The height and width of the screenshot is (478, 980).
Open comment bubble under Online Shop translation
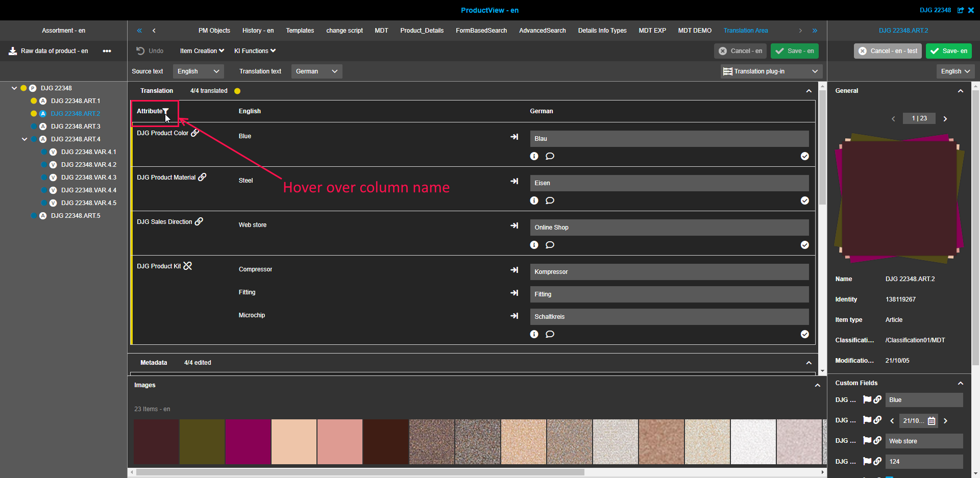(x=550, y=245)
